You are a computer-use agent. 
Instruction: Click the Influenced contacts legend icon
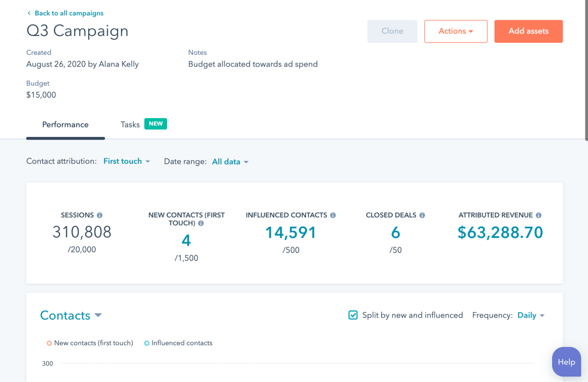[x=146, y=343]
